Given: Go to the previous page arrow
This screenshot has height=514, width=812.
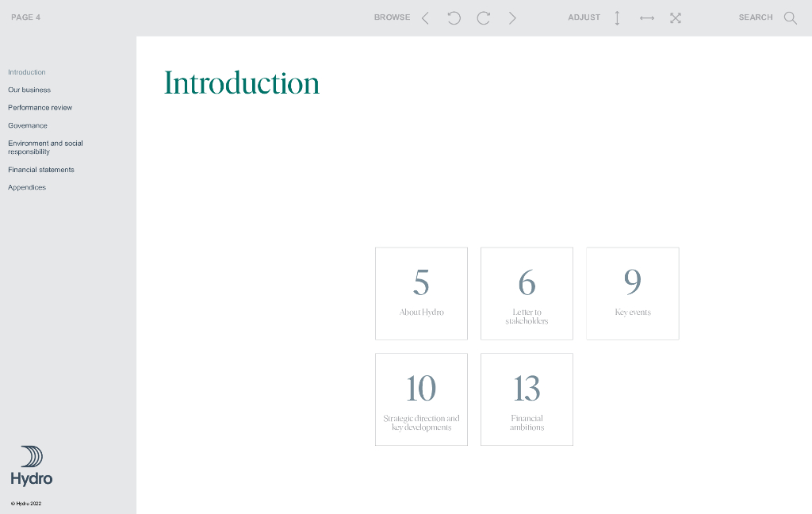Looking at the screenshot, I should pos(425,17).
